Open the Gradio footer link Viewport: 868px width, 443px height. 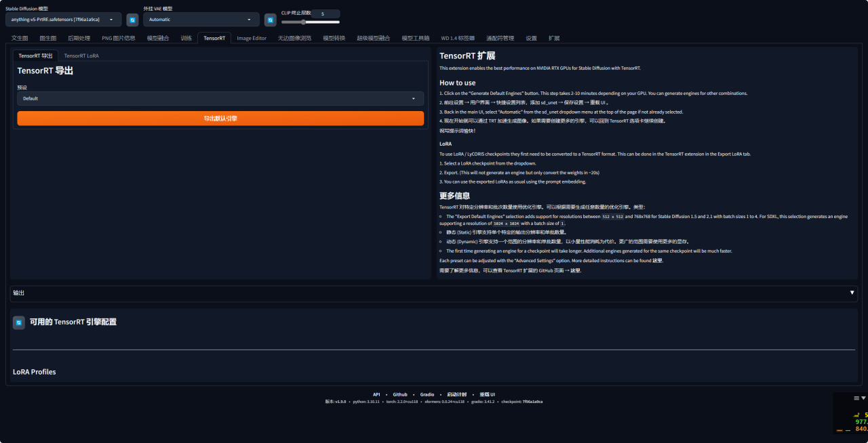427,394
